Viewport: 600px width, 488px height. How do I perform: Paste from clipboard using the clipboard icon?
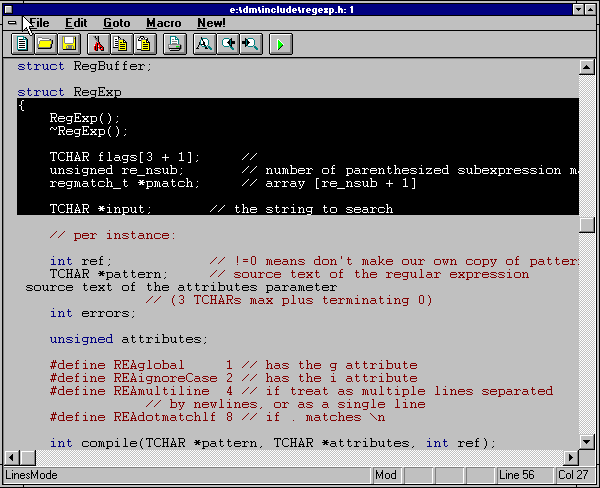click(144, 44)
